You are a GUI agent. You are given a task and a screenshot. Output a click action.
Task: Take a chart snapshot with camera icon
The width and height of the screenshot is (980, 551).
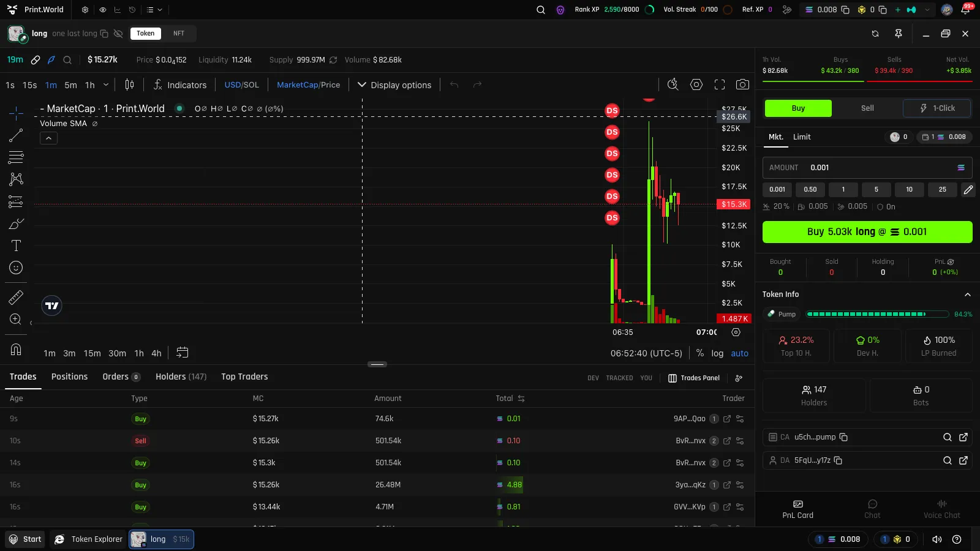[x=742, y=84]
